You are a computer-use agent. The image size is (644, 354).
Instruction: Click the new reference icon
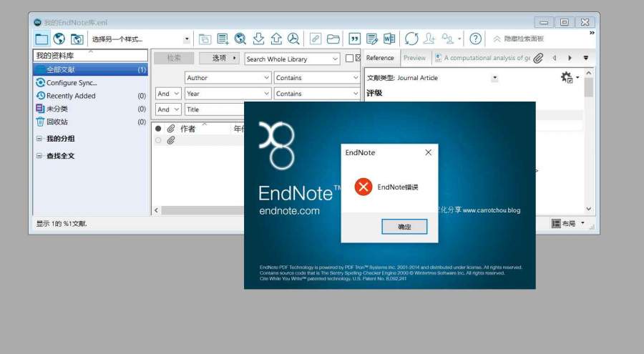click(223, 39)
